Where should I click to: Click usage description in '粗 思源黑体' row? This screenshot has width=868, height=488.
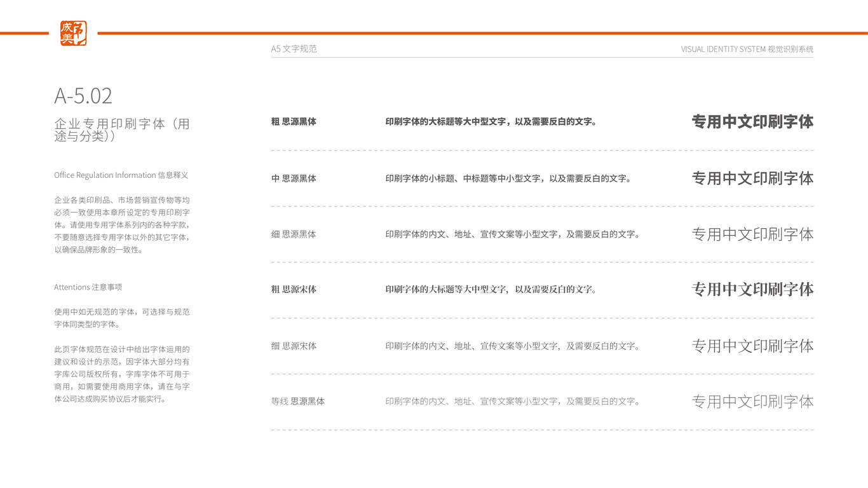(491, 121)
